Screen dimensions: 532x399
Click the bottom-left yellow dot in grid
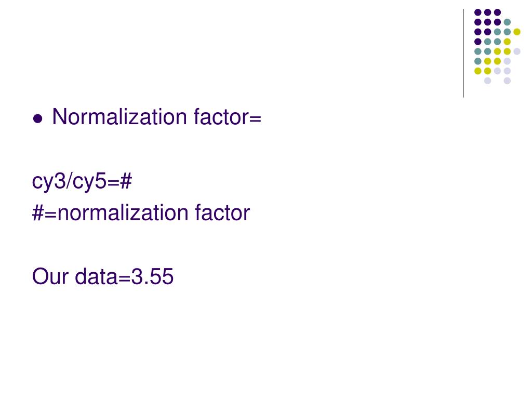click(478, 71)
